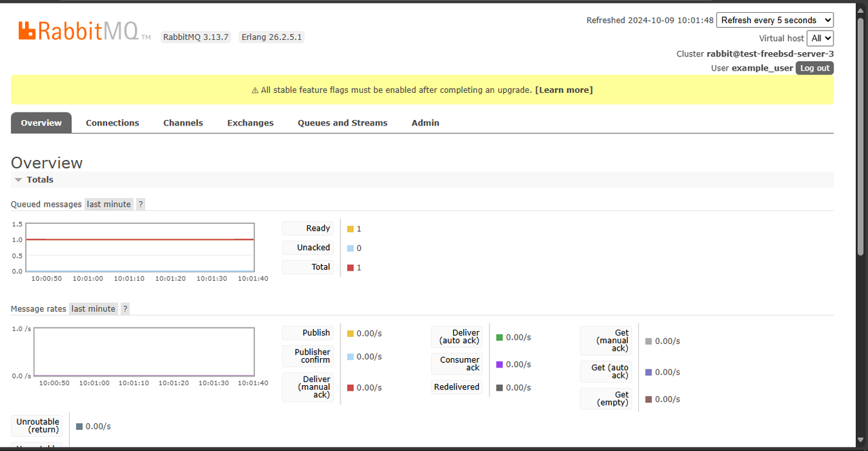Click the Redelivered label
The width and height of the screenshot is (868, 451).
[x=457, y=387]
